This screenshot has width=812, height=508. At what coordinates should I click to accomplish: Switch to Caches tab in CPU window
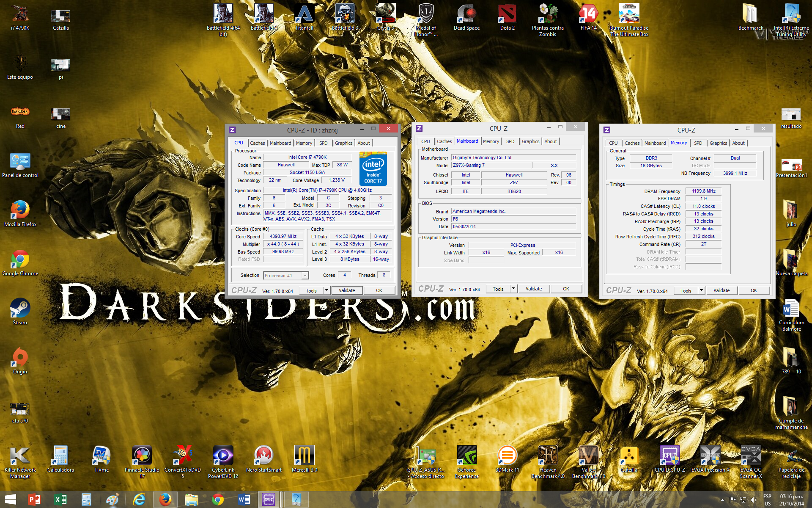point(257,143)
